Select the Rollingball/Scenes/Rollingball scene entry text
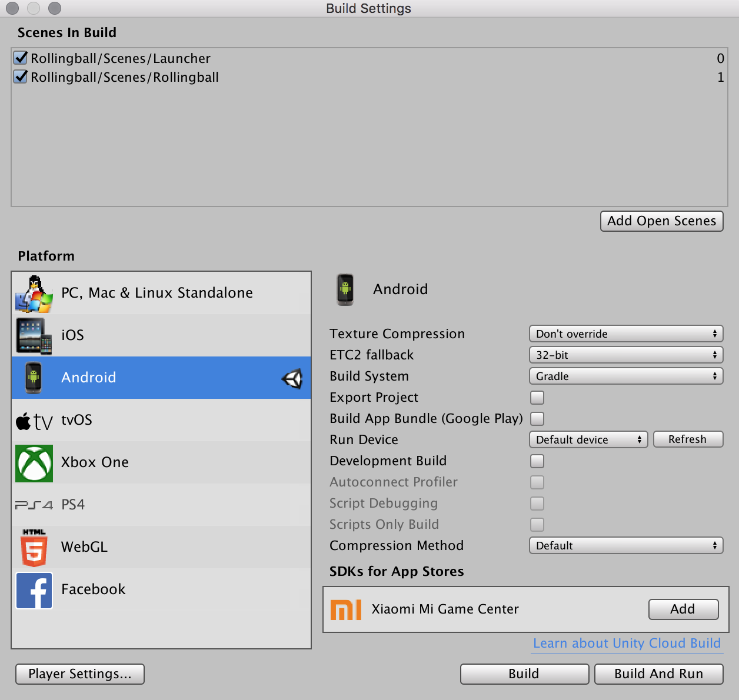The height and width of the screenshot is (700, 739). pyautogui.click(x=125, y=77)
